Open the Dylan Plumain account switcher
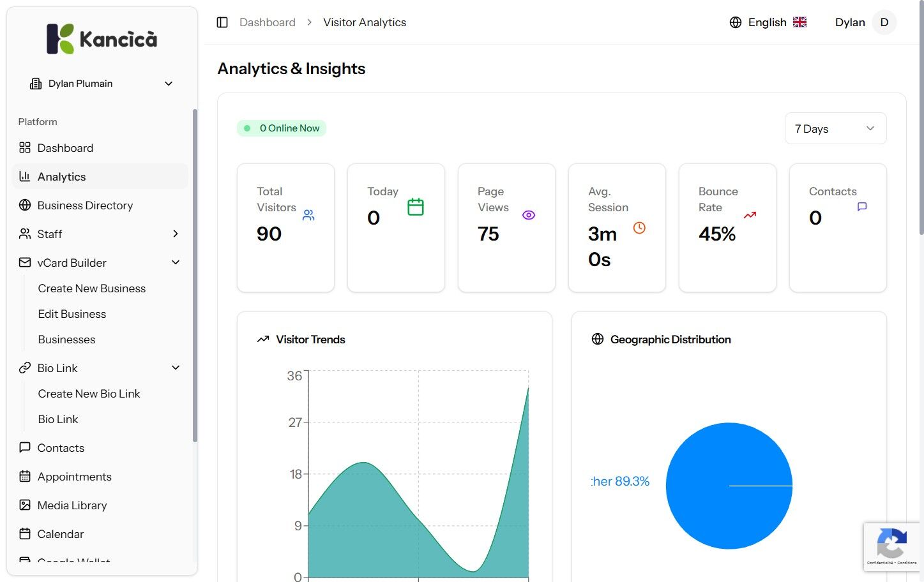924x582 pixels. tap(102, 84)
